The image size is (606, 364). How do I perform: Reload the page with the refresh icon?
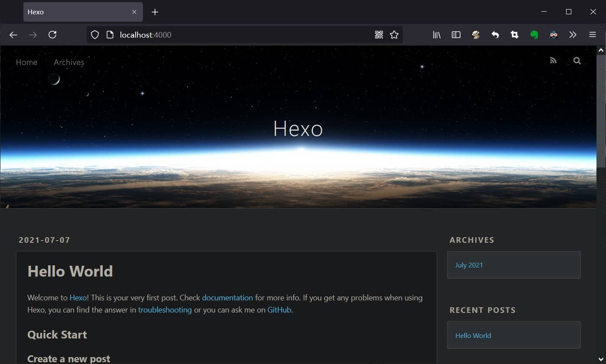(x=52, y=35)
